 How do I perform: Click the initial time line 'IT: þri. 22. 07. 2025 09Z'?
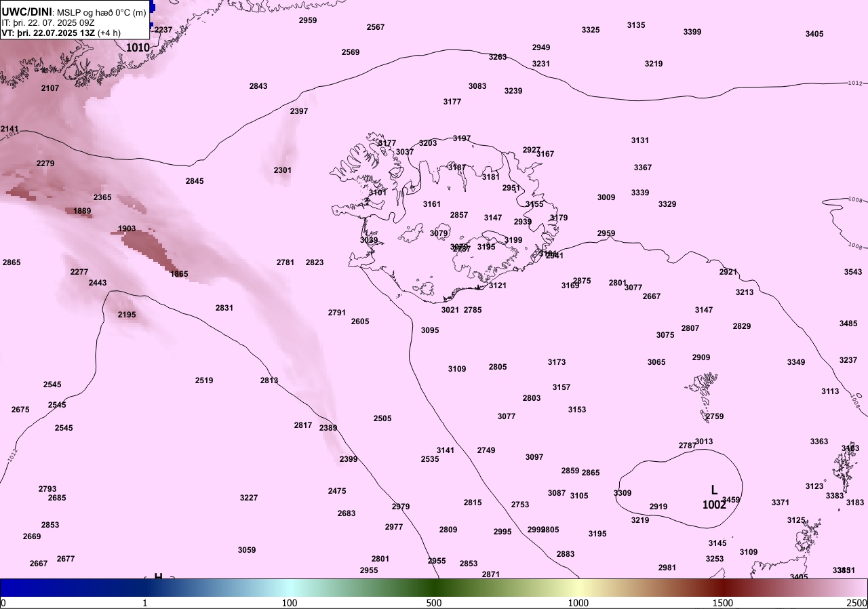(47, 22)
